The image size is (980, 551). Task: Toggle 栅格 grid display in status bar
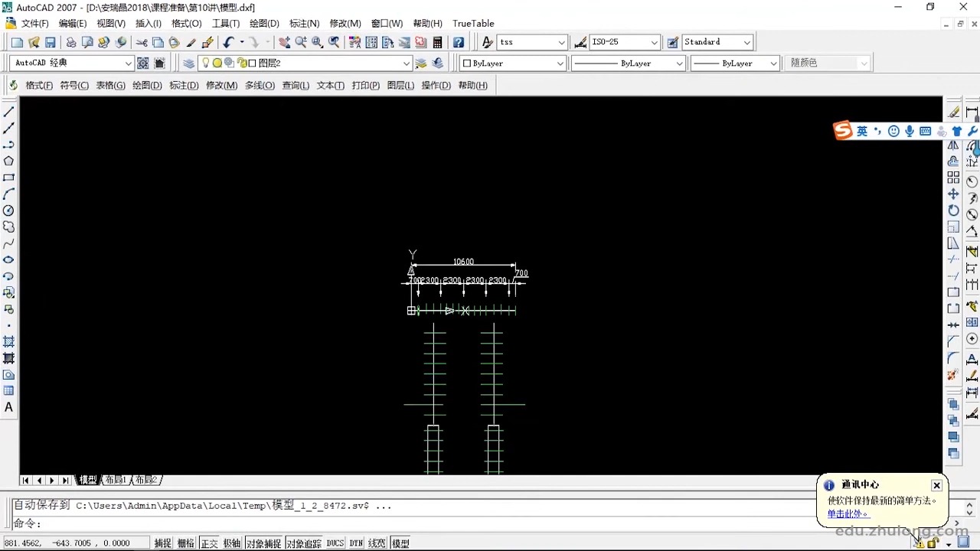[x=186, y=543]
